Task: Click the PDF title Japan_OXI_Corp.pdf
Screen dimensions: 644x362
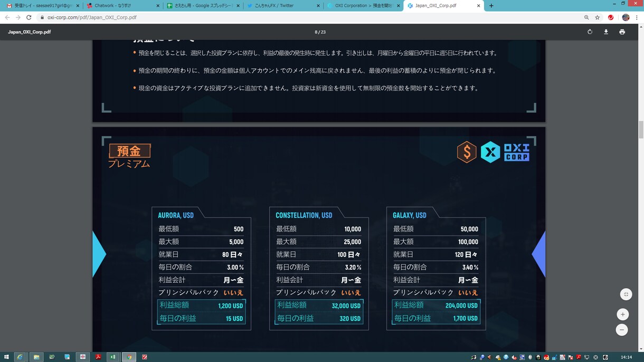Action: click(30, 32)
